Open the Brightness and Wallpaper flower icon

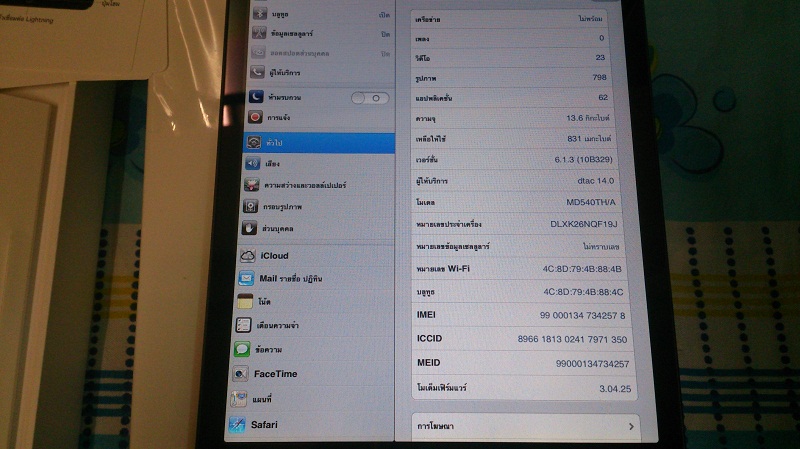point(252,185)
